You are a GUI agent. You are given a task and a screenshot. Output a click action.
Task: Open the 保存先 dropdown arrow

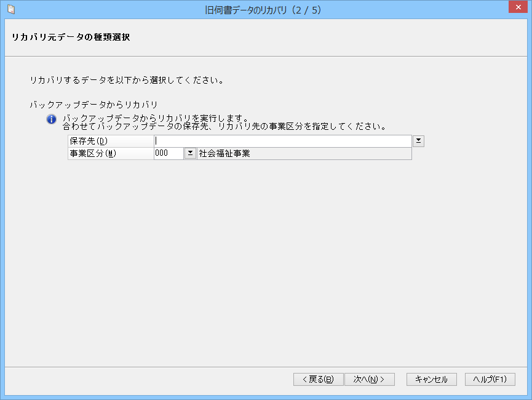click(x=418, y=141)
